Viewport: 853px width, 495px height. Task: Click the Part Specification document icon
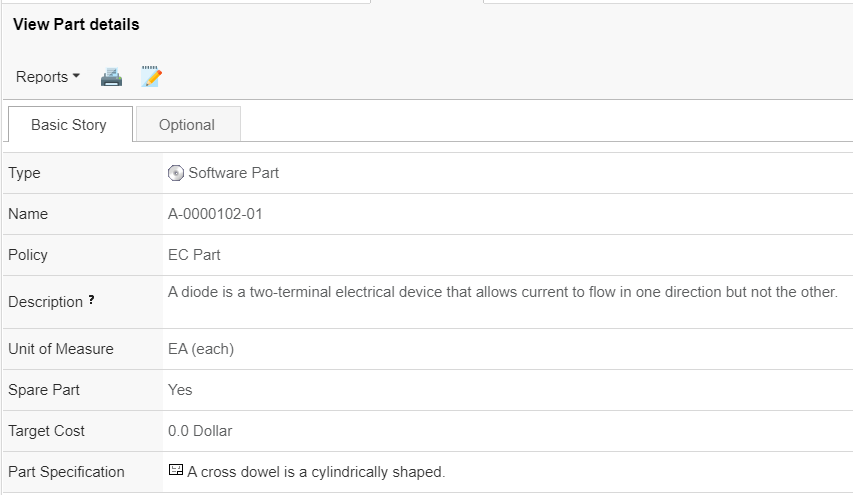[x=176, y=471]
